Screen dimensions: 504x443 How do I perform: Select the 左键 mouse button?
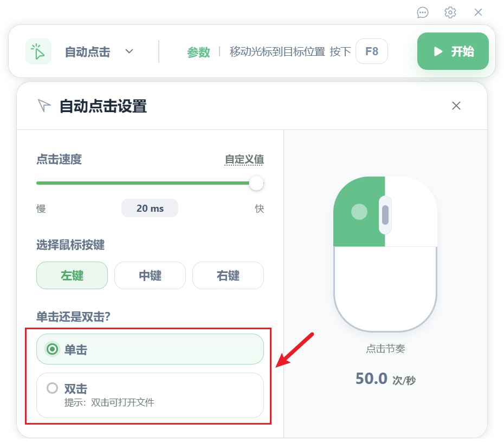tap(72, 275)
